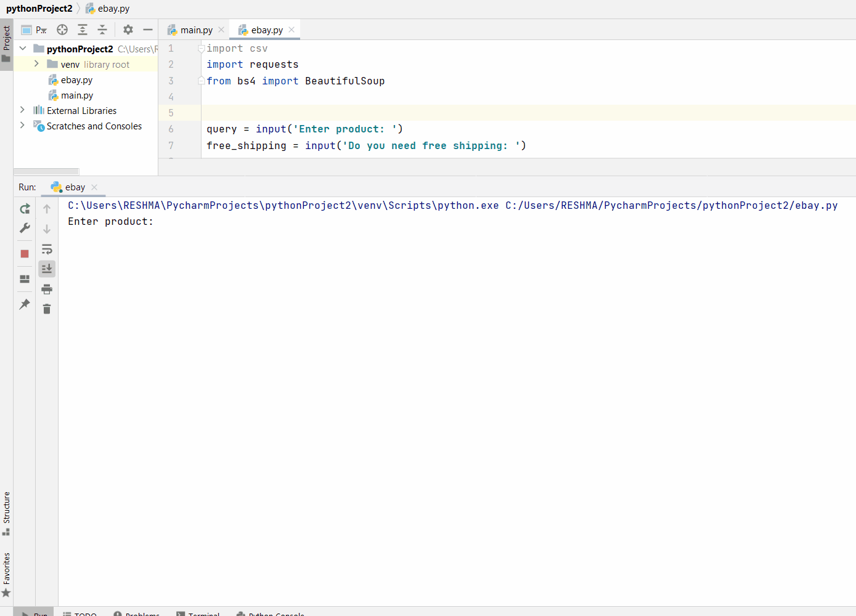Print the console contents
Image resolution: width=856 pixels, height=616 pixels.
tap(46, 288)
